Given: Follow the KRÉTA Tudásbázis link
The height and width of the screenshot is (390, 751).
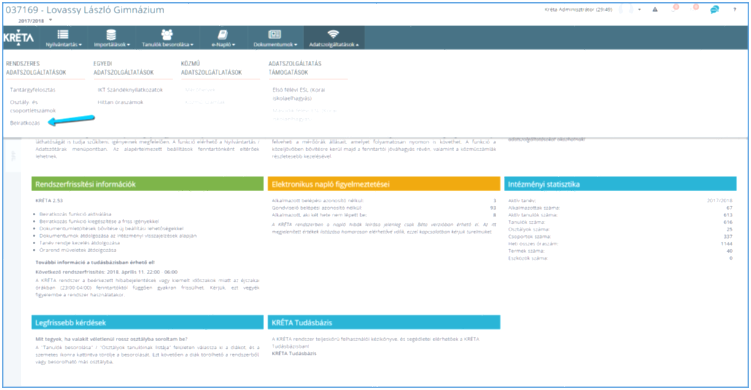Looking at the screenshot, I should point(294,354).
